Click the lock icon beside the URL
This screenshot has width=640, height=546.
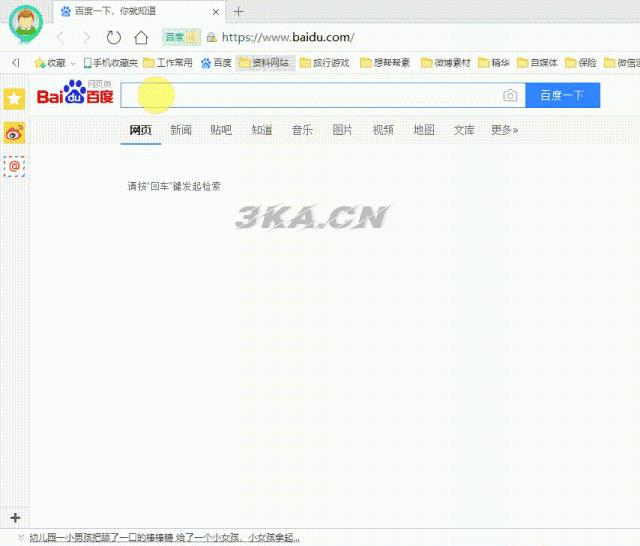tap(211, 38)
